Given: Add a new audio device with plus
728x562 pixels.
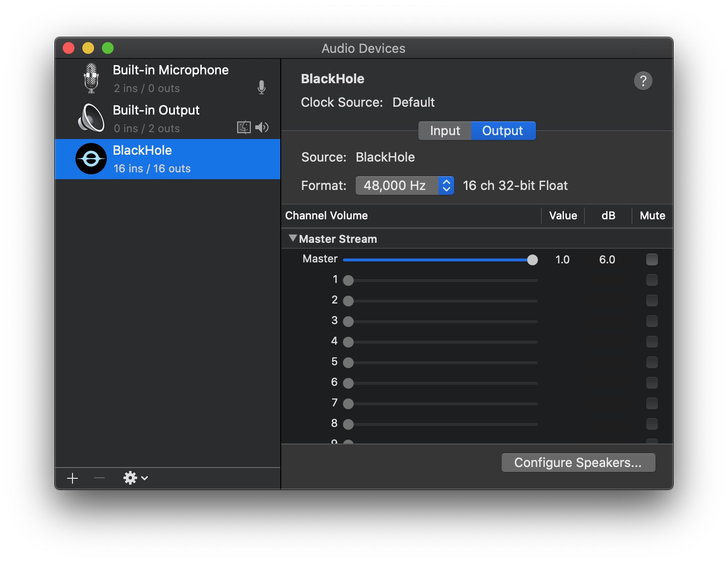Looking at the screenshot, I should [x=73, y=478].
